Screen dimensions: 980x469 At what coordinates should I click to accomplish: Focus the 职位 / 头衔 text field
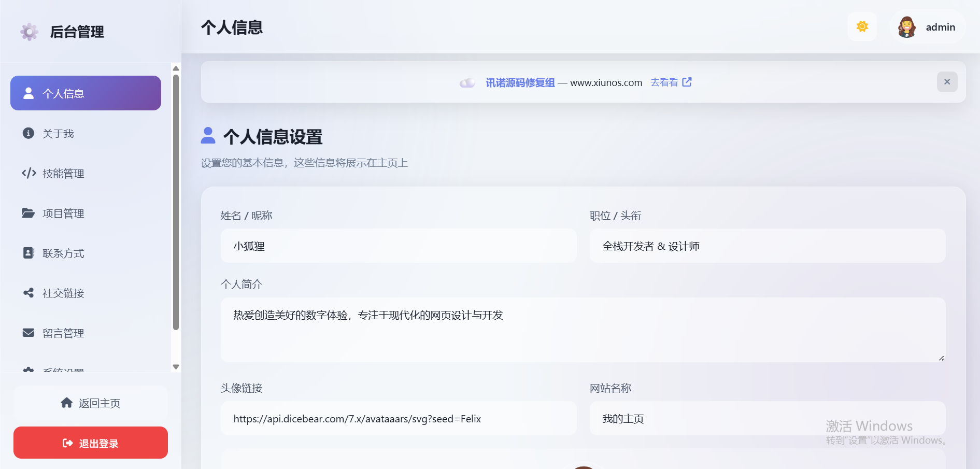(x=767, y=246)
